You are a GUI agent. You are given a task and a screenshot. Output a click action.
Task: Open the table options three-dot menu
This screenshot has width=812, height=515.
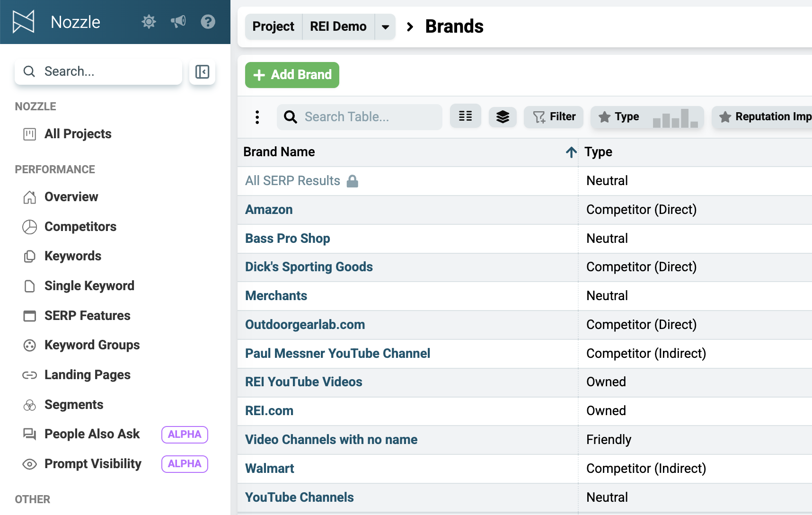[x=257, y=117]
